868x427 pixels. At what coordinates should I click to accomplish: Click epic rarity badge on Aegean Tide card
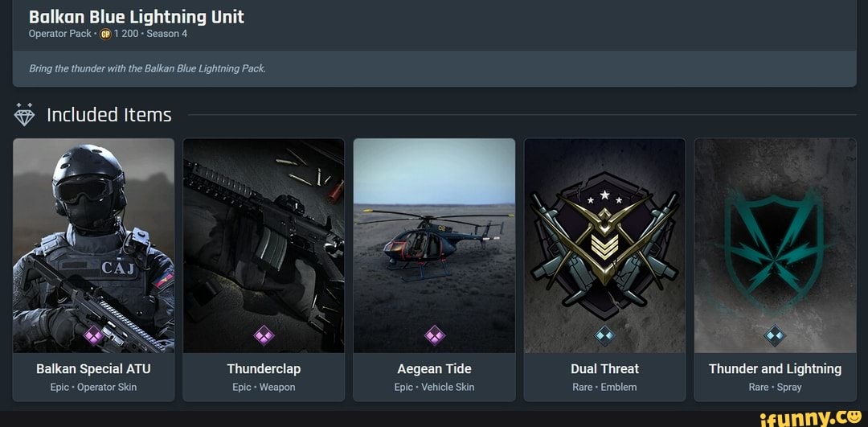[435, 335]
